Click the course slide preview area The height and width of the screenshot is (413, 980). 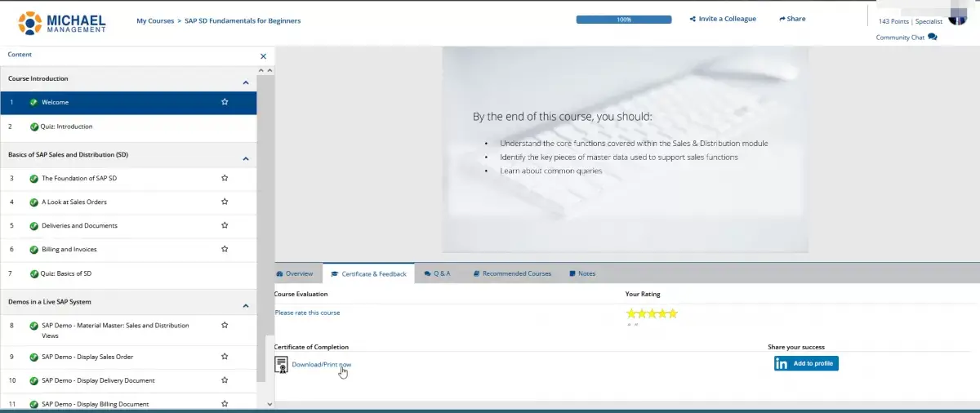coord(625,149)
